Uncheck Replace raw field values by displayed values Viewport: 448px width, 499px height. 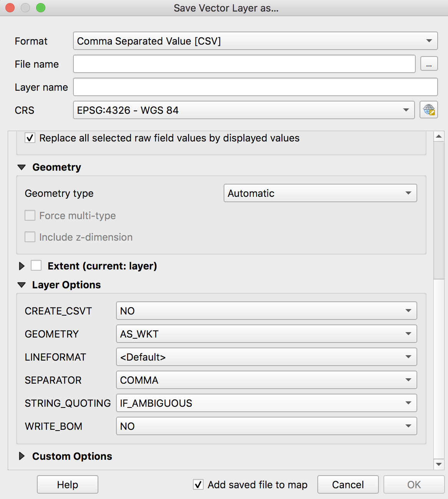[30, 138]
